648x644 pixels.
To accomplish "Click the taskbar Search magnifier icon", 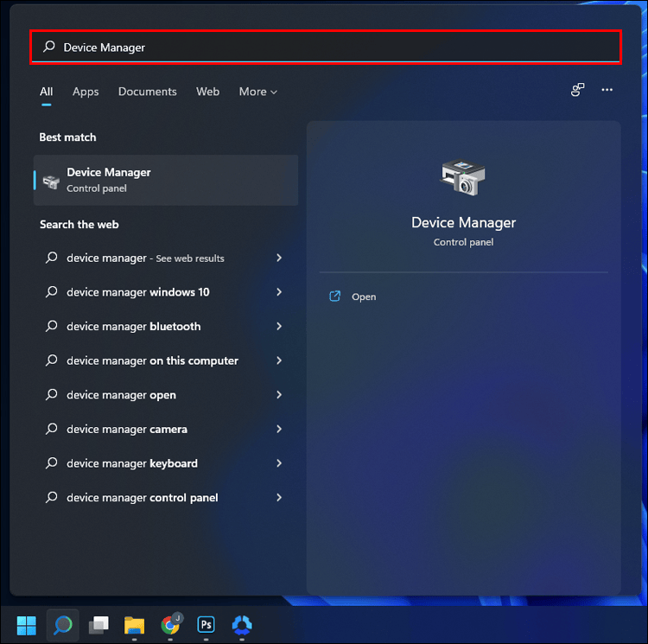I will click(x=63, y=625).
